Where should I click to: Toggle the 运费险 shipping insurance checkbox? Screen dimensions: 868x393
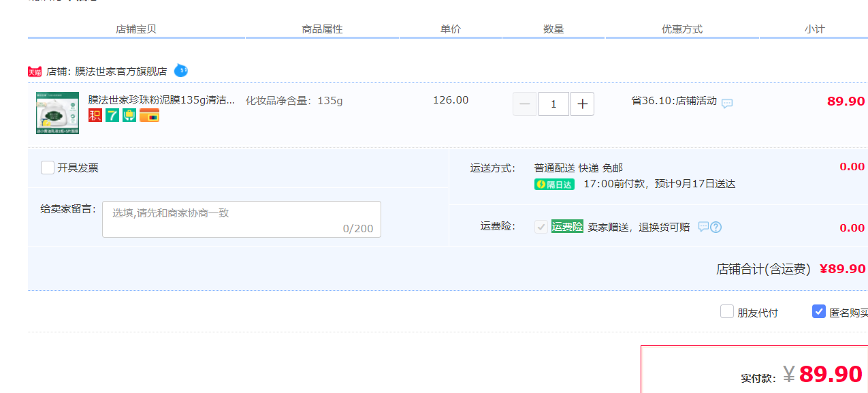[541, 227]
